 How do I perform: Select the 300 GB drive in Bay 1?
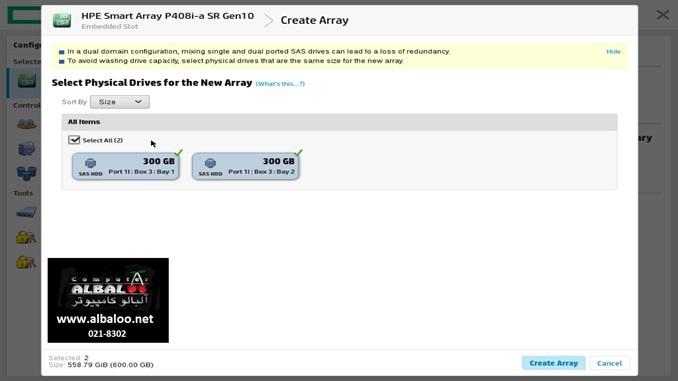click(x=126, y=166)
